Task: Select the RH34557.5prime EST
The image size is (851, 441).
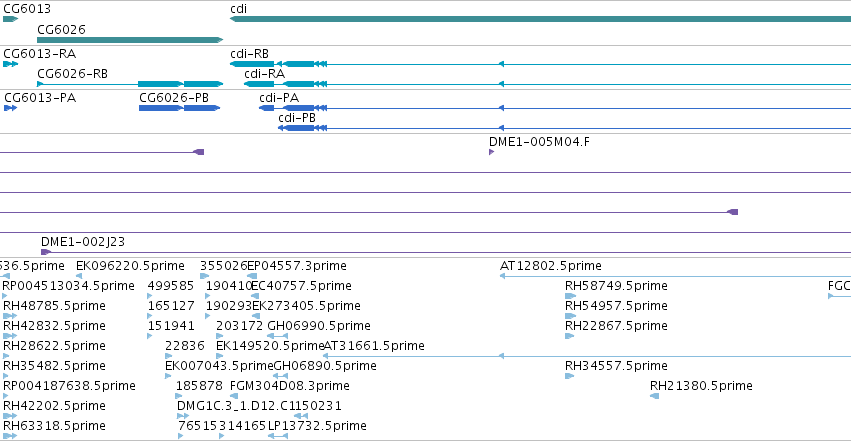Action: [x=569, y=376]
